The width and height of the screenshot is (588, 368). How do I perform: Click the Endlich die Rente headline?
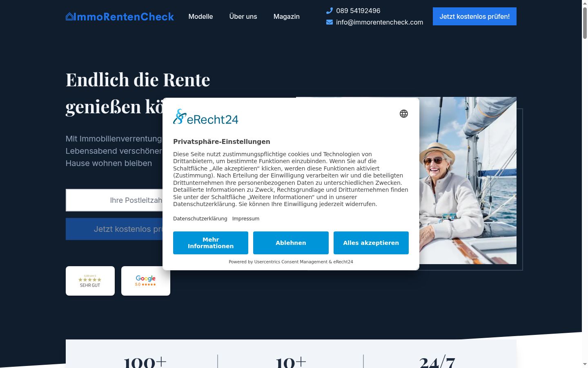pyautogui.click(x=138, y=93)
